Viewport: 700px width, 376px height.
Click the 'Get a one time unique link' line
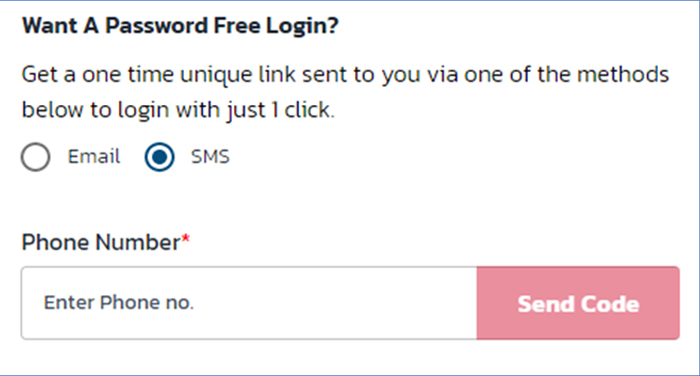345,75
